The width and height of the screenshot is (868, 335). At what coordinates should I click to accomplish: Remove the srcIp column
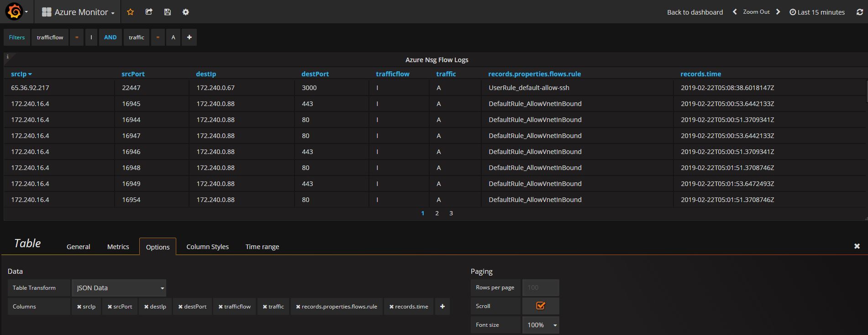79,307
